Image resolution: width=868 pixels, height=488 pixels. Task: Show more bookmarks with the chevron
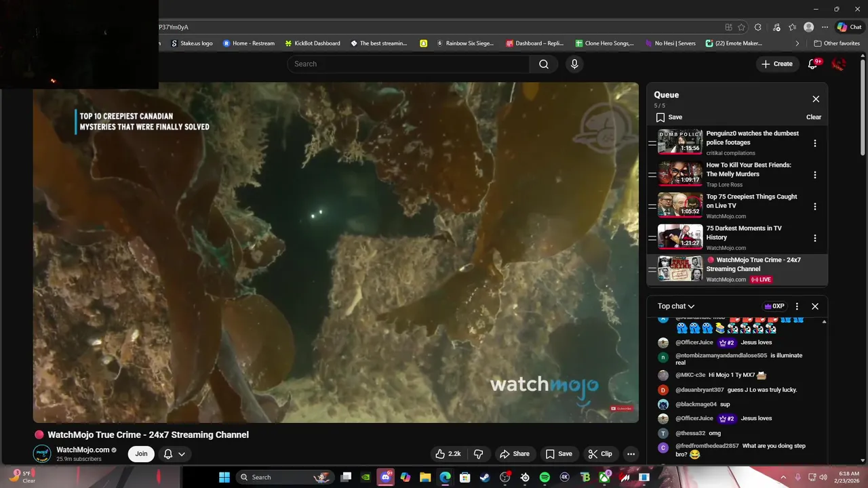coord(798,43)
